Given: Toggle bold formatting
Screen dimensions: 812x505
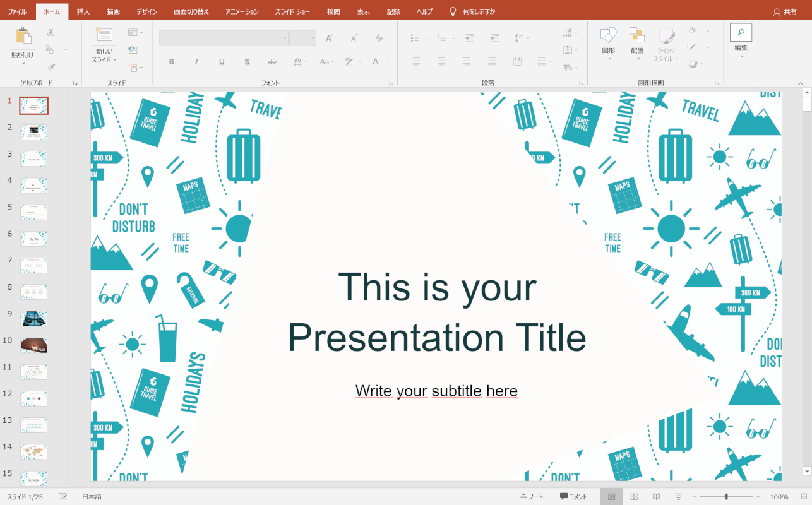Looking at the screenshot, I should (171, 61).
